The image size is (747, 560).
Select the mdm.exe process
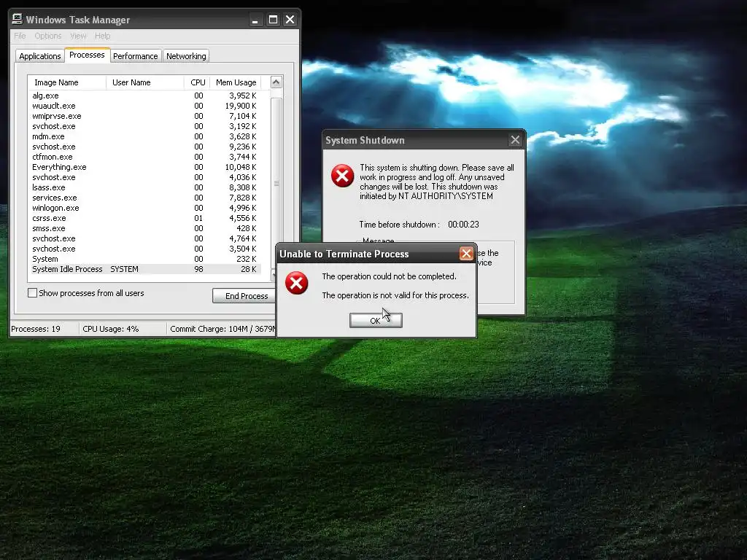click(144, 136)
